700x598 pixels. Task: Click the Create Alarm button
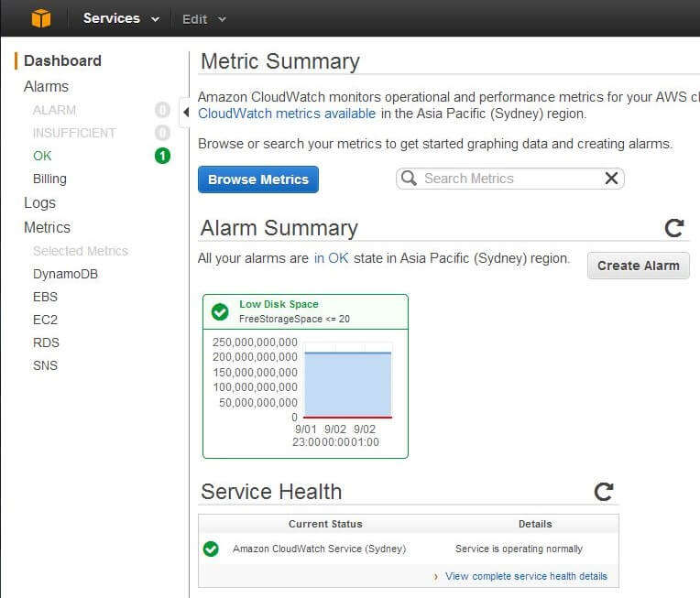pos(638,266)
